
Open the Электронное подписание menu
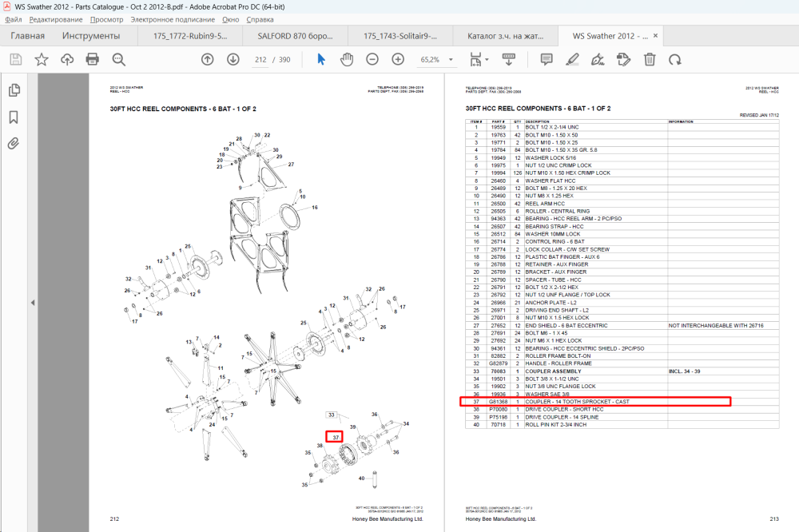pyautogui.click(x=173, y=19)
